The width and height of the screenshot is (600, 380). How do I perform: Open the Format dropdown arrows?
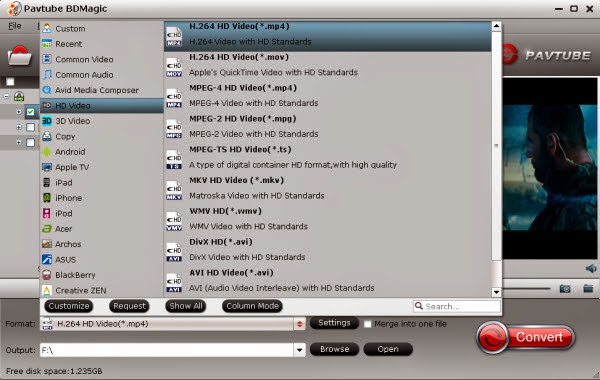tap(300, 324)
